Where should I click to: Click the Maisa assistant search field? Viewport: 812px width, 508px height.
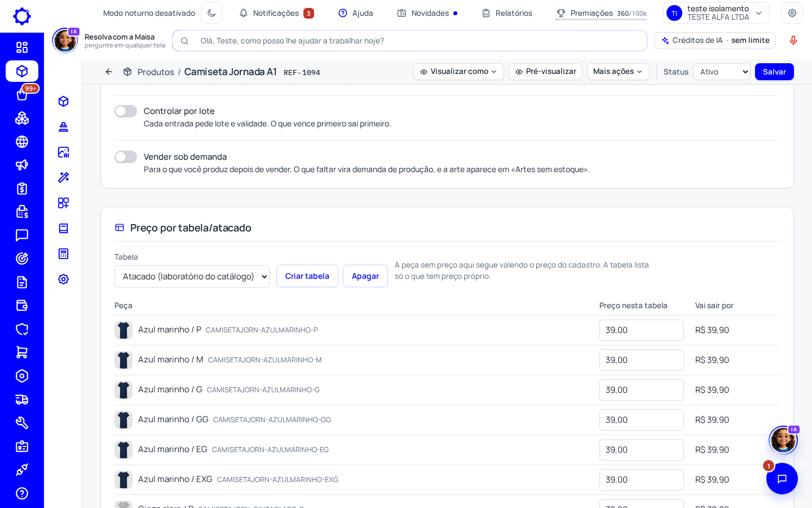[x=409, y=41]
